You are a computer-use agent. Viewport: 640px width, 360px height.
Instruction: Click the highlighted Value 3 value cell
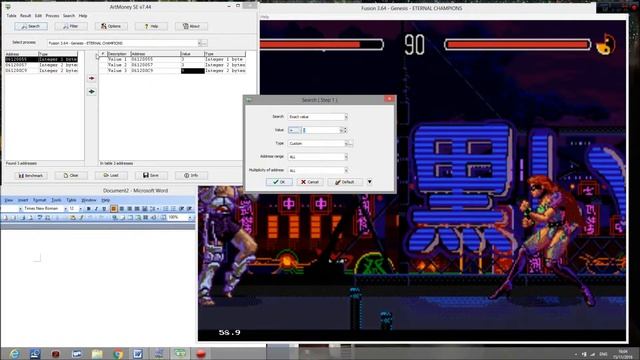pyautogui.click(x=192, y=71)
